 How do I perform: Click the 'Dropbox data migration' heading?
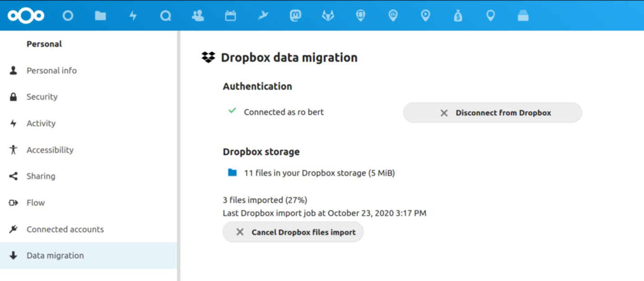click(289, 57)
